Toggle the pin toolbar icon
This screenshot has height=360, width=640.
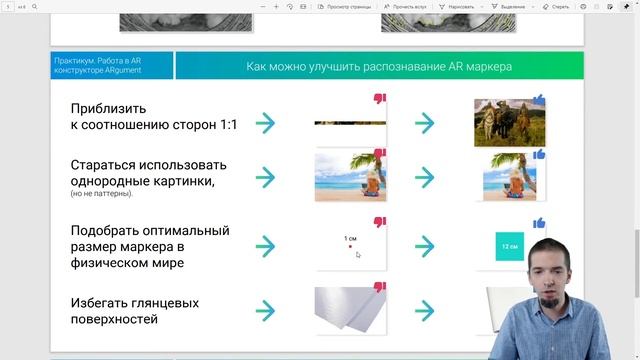627,7
